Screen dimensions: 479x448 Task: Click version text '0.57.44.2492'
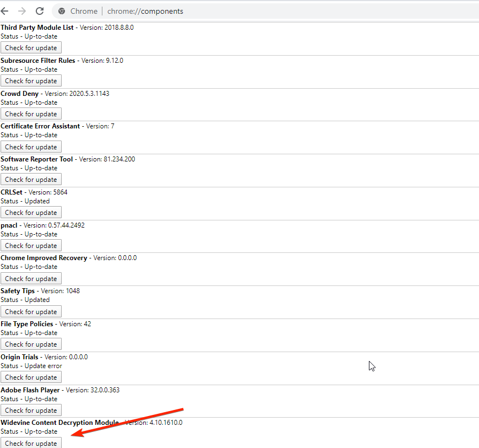point(66,225)
